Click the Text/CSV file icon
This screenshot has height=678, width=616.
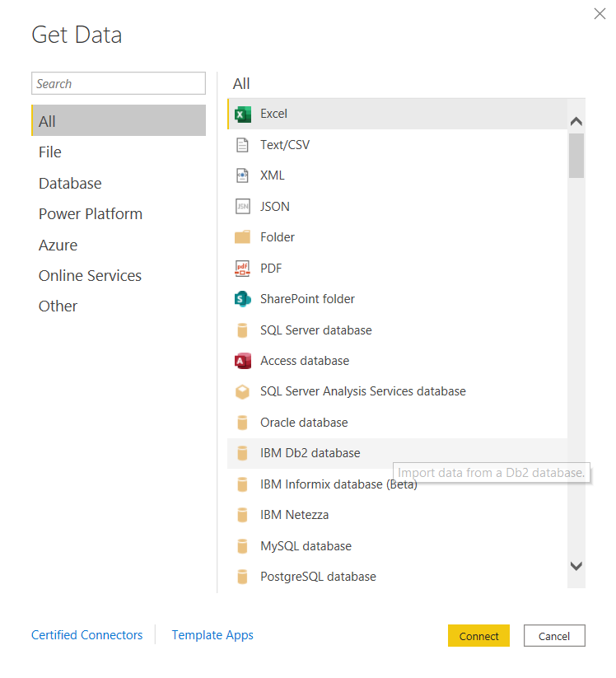click(x=242, y=145)
